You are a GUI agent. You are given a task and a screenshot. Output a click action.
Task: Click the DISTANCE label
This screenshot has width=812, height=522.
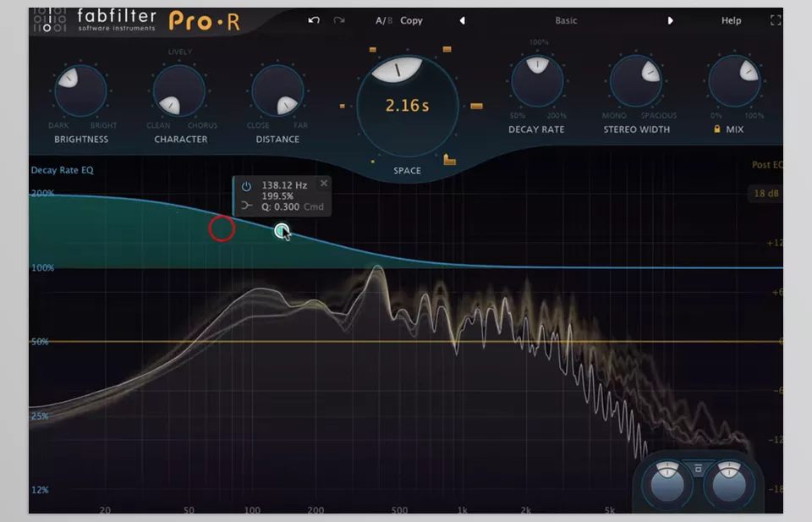click(277, 140)
